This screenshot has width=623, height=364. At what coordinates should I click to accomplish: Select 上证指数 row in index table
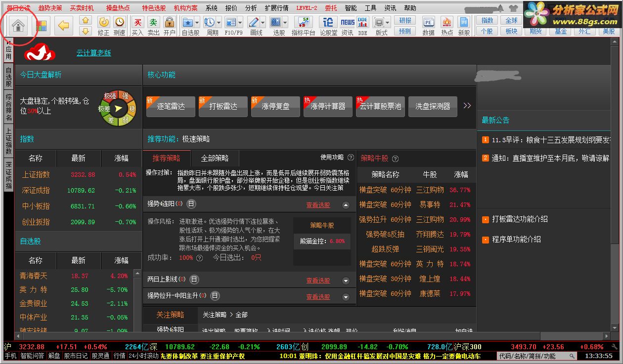(79, 175)
